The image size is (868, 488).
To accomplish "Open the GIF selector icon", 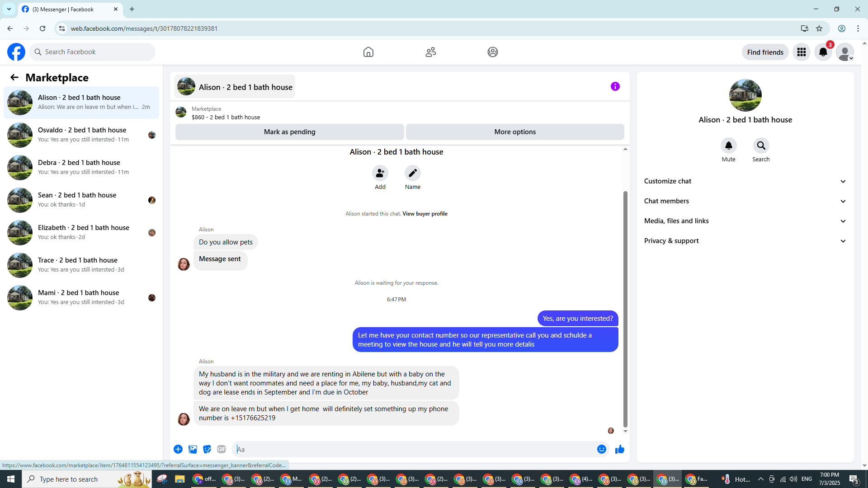I will pyautogui.click(x=221, y=449).
